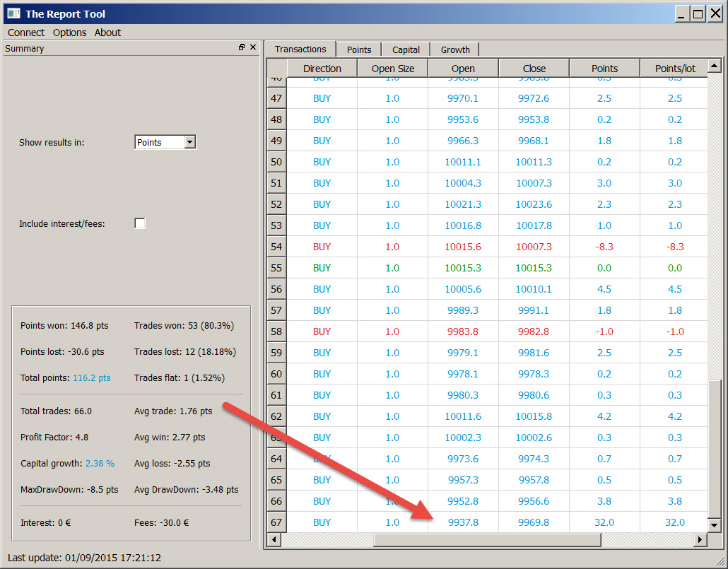Image resolution: width=728 pixels, height=569 pixels.
Task: Select the Points tab
Action: coord(359,49)
